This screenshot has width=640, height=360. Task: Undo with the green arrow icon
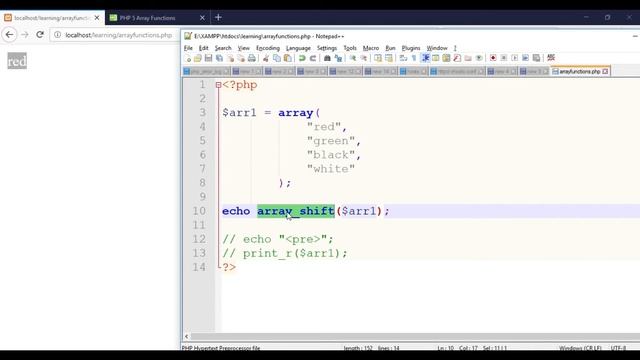[x=302, y=58]
